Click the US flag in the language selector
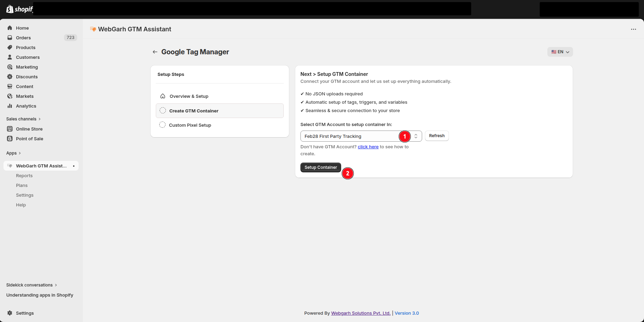644x322 pixels. pos(554,52)
